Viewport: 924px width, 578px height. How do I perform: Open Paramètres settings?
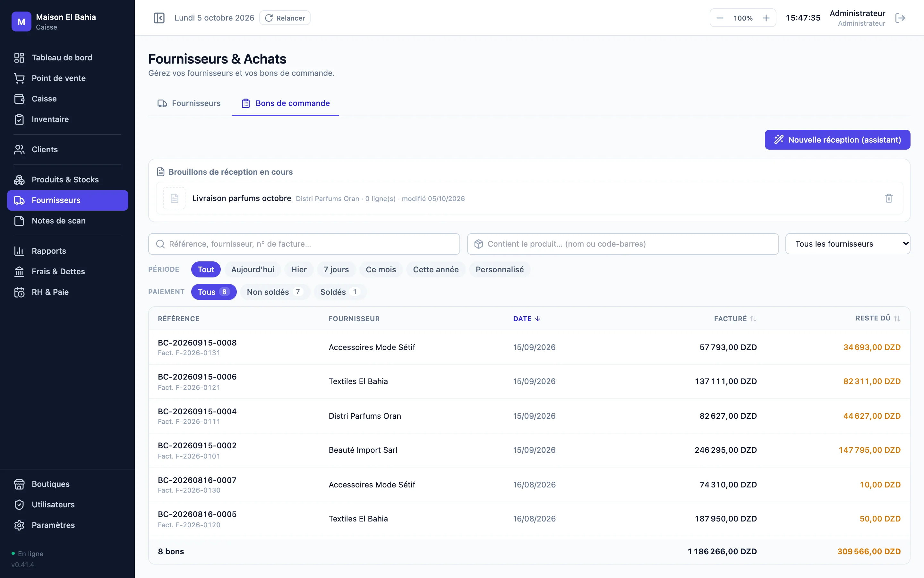68,525
